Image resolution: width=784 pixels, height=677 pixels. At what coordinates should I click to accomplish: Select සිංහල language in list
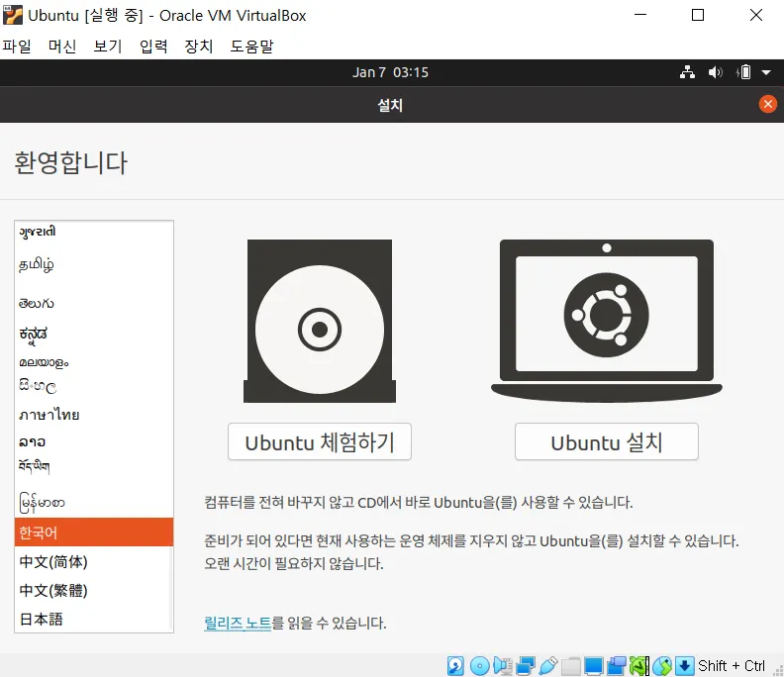(x=94, y=385)
